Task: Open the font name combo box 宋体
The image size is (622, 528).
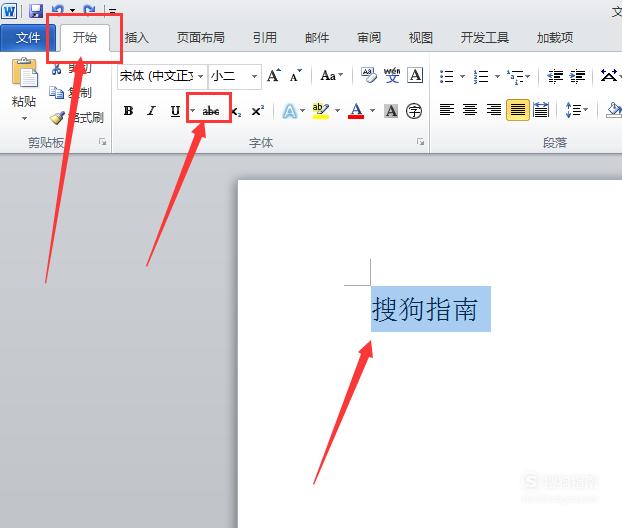Action: click(x=162, y=76)
